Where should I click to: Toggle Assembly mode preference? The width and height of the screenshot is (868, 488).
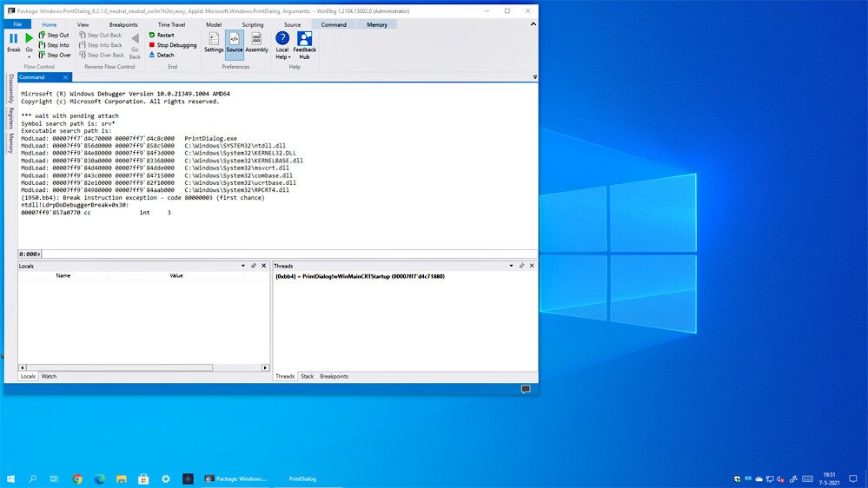256,42
